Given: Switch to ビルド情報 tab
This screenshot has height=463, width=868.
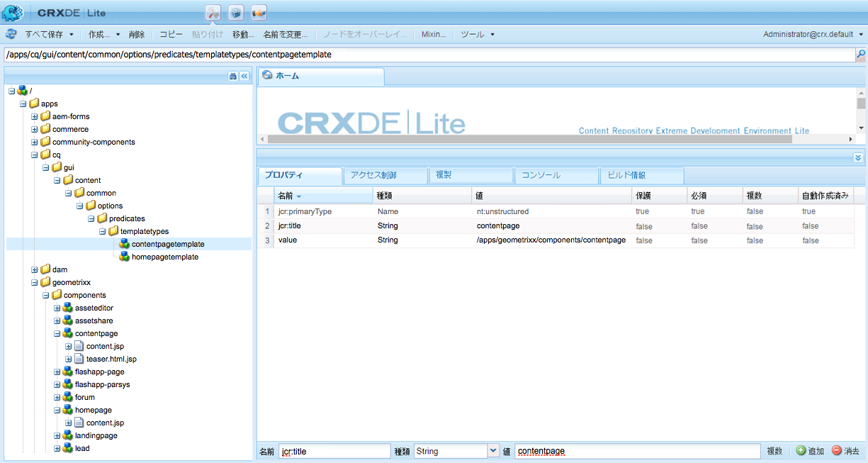Looking at the screenshot, I should pyautogui.click(x=642, y=175).
